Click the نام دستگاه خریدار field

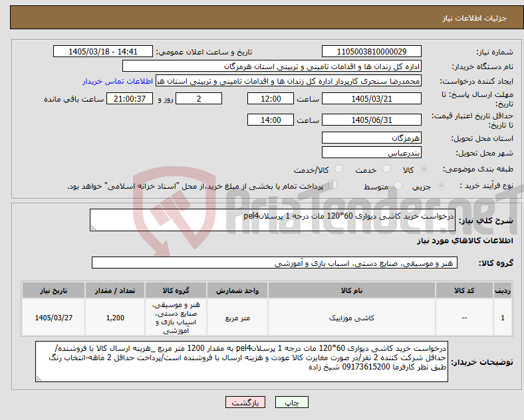(x=272, y=66)
